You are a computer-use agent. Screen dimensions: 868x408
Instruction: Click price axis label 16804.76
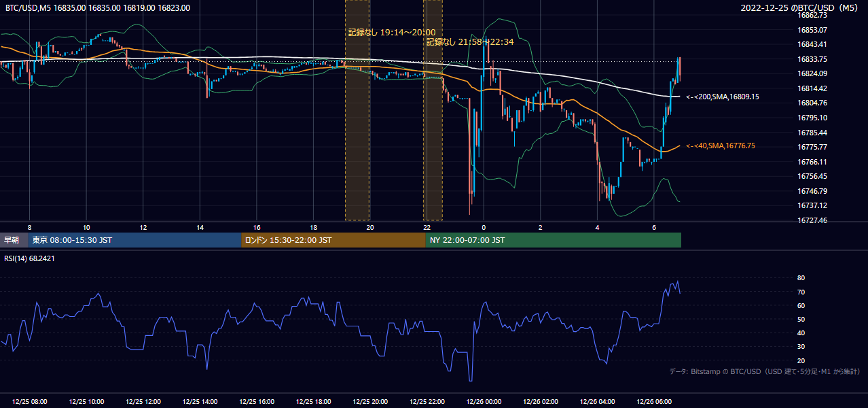(x=812, y=103)
